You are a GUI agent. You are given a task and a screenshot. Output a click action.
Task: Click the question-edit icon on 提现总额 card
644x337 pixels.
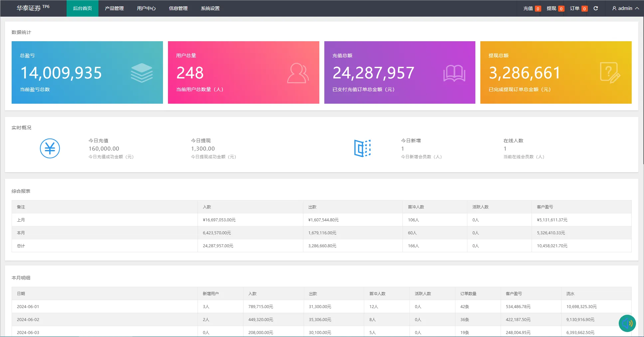pyautogui.click(x=610, y=73)
